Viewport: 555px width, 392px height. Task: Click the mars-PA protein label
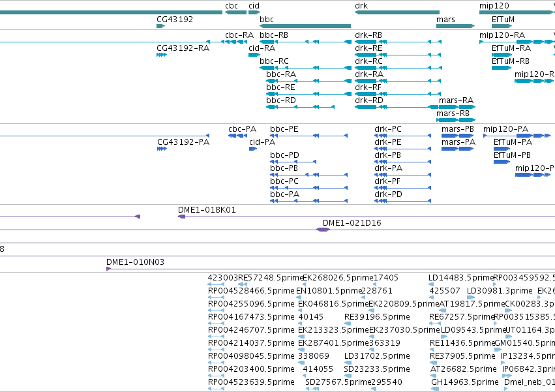(x=458, y=142)
